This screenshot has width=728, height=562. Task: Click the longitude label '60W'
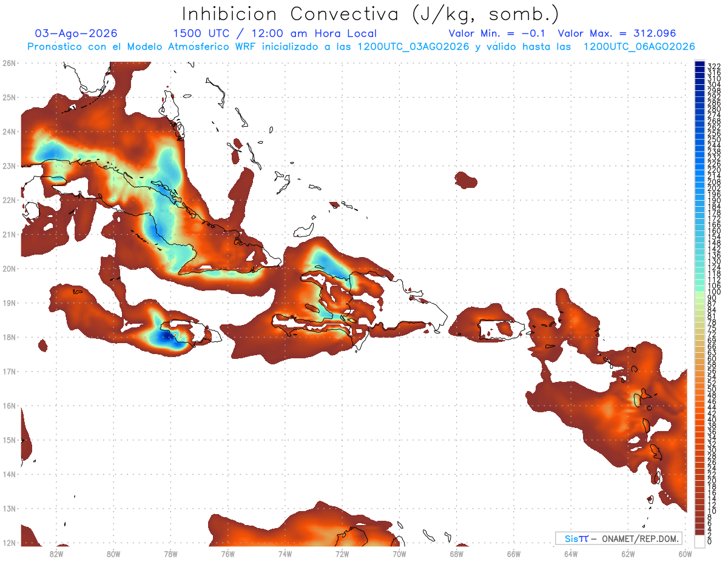click(686, 554)
